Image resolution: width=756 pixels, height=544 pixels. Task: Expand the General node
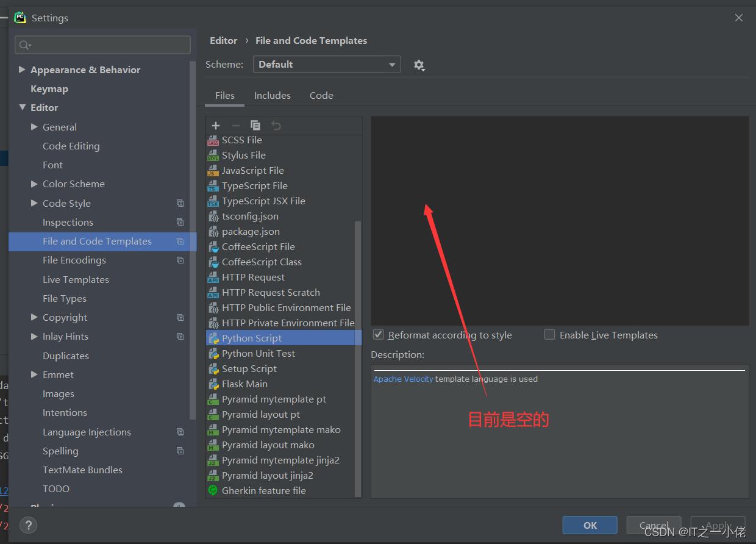pyautogui.click(x=34, y=127)
